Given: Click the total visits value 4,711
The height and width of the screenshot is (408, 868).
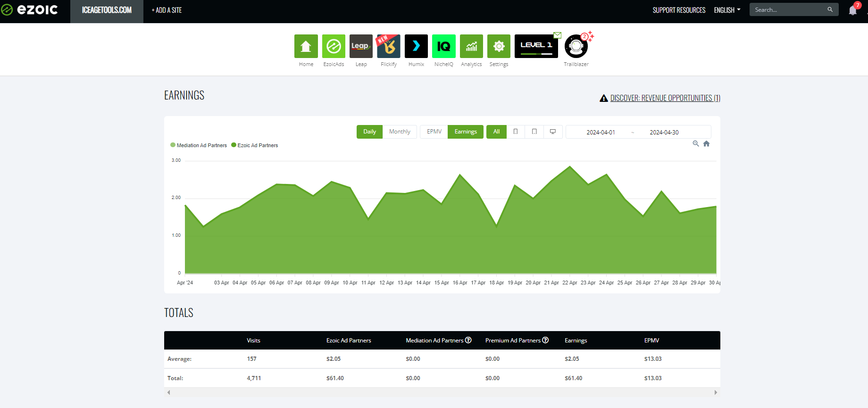Looking at the screenshot, I should click(x=254, y=378).
